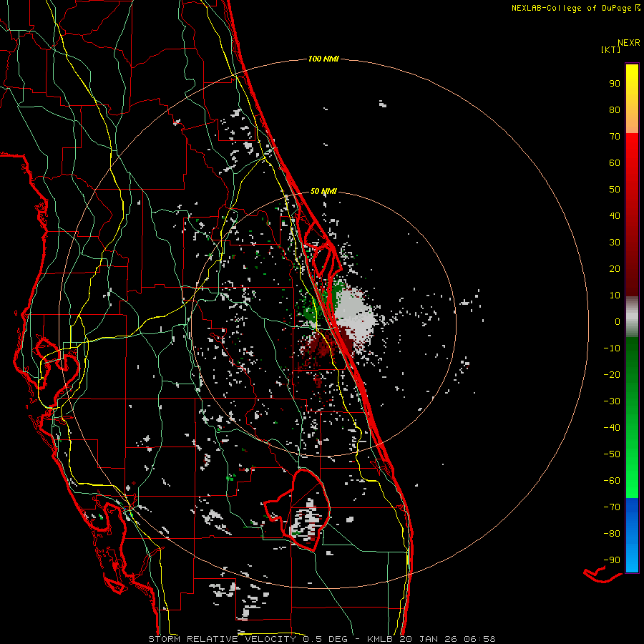Click the 50 NMI range ring label
The height and width of the screenshot is (644, 644).
point(323,191)
